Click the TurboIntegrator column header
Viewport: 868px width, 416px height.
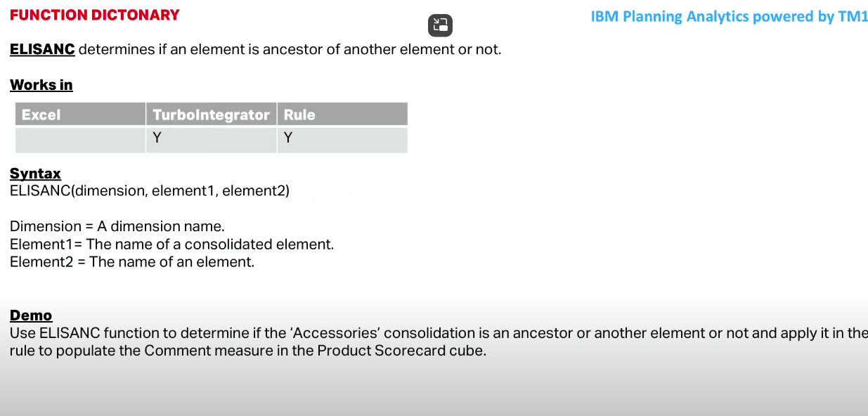[212, 115]
